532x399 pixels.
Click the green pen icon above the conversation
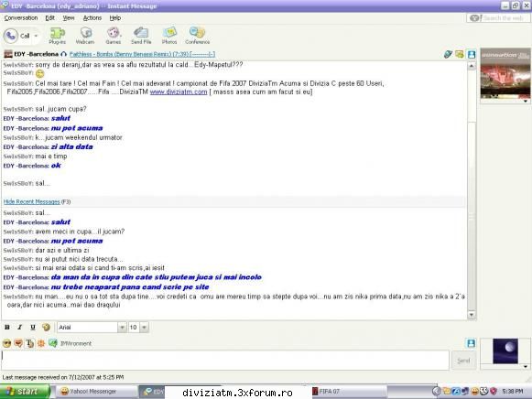[x=448, y=54]
